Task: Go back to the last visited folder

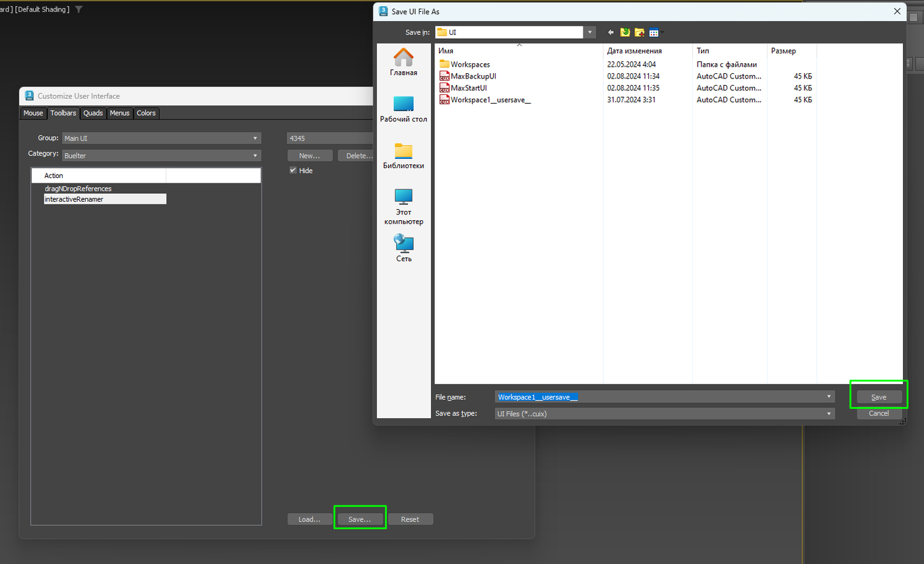Action: [611, 32]
